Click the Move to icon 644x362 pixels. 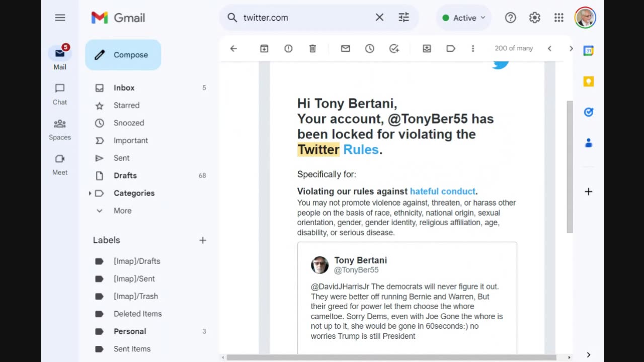click(427, 48)
